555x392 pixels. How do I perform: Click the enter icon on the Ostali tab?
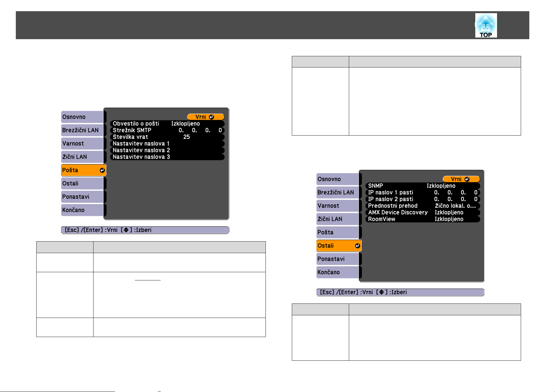[x=357, y=246]
